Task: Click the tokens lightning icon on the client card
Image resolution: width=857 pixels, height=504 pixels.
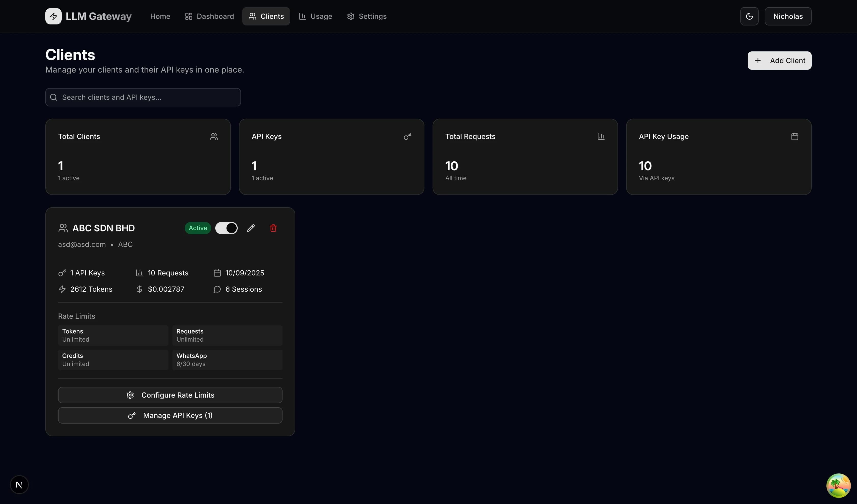Action: 62,289
